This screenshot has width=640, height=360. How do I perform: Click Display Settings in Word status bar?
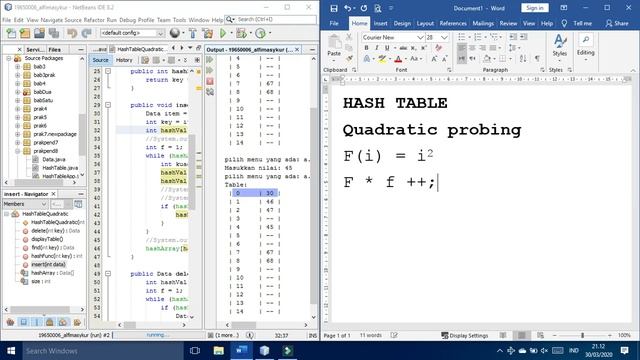point(464,336)
